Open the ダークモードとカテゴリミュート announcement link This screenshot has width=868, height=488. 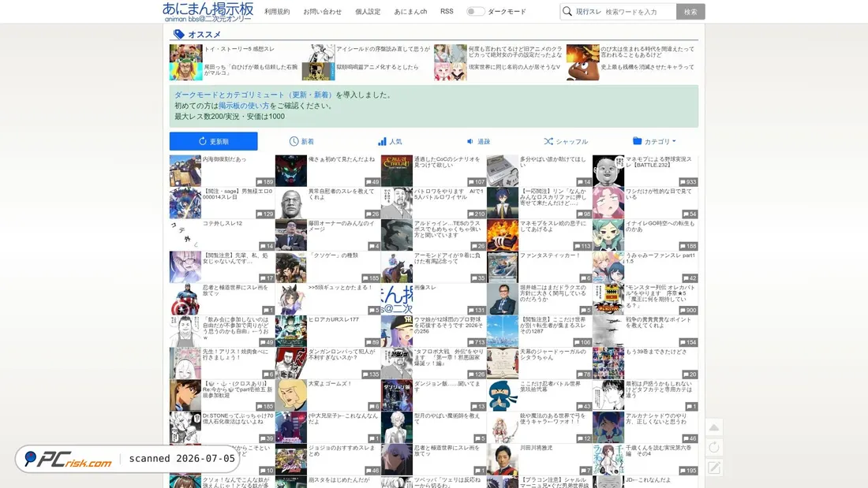tap(253, 95)
